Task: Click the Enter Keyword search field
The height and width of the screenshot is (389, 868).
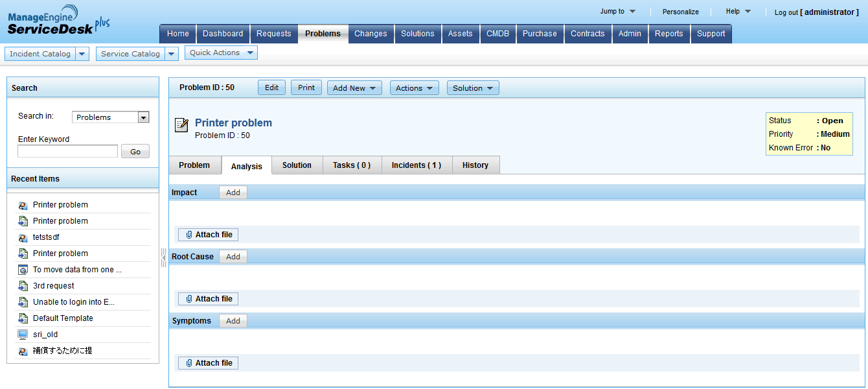Action: [x=68, y=151]
